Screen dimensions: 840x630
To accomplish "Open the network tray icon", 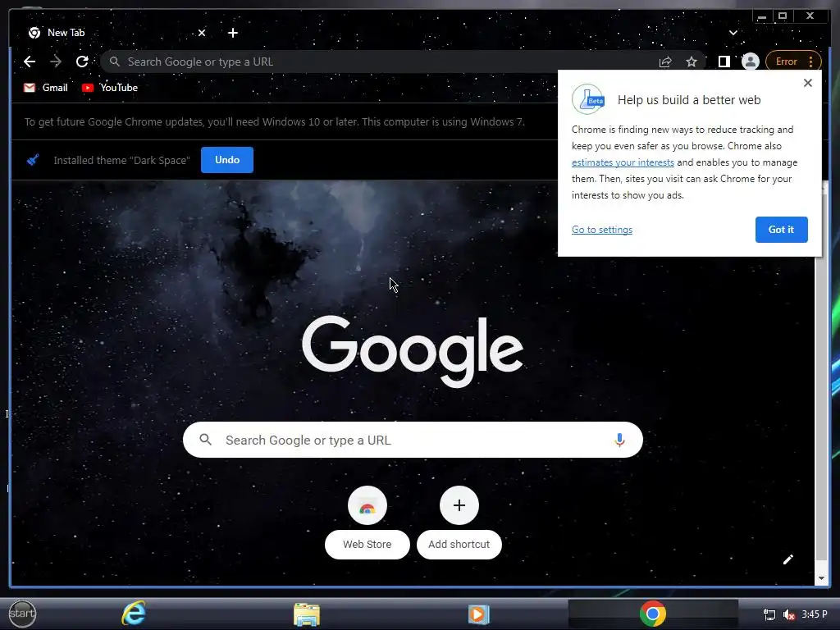I will [769, 614].
